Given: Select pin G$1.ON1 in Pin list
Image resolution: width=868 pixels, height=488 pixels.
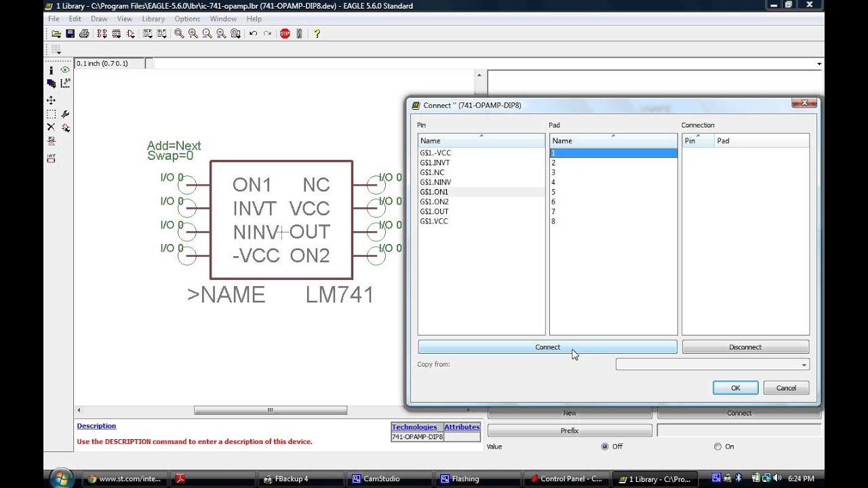Looking at the screenshot, I should click(481, 192).
